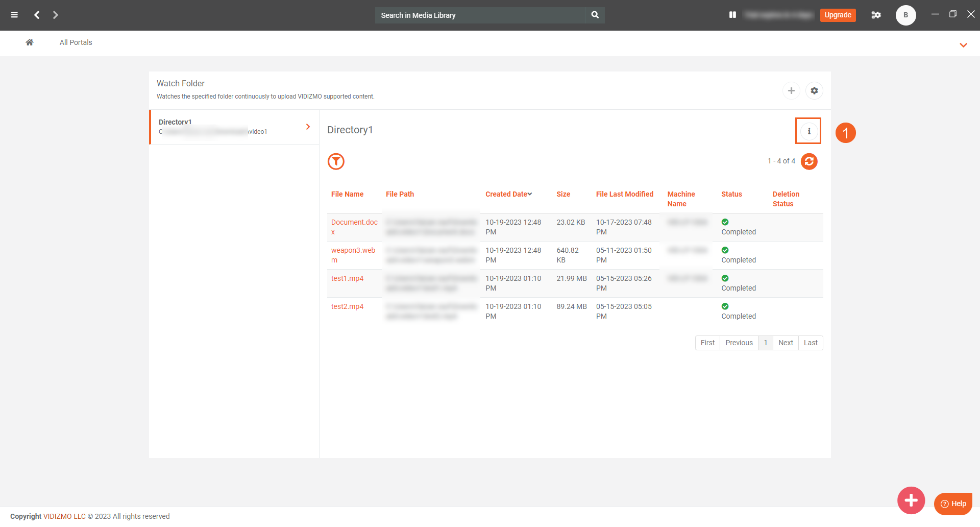Screen dimensions: 980x527
Task: Click the Upgrade button
Action: pos(838,15)
